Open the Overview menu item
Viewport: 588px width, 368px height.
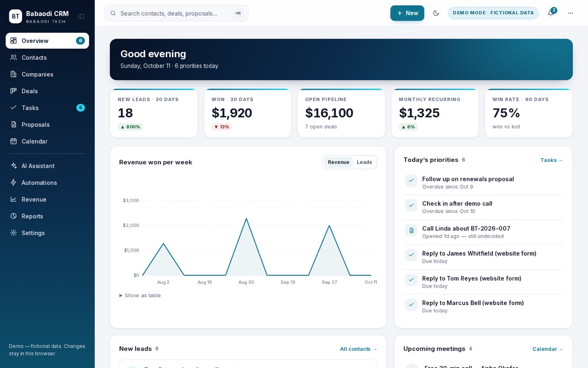(47, 40)
